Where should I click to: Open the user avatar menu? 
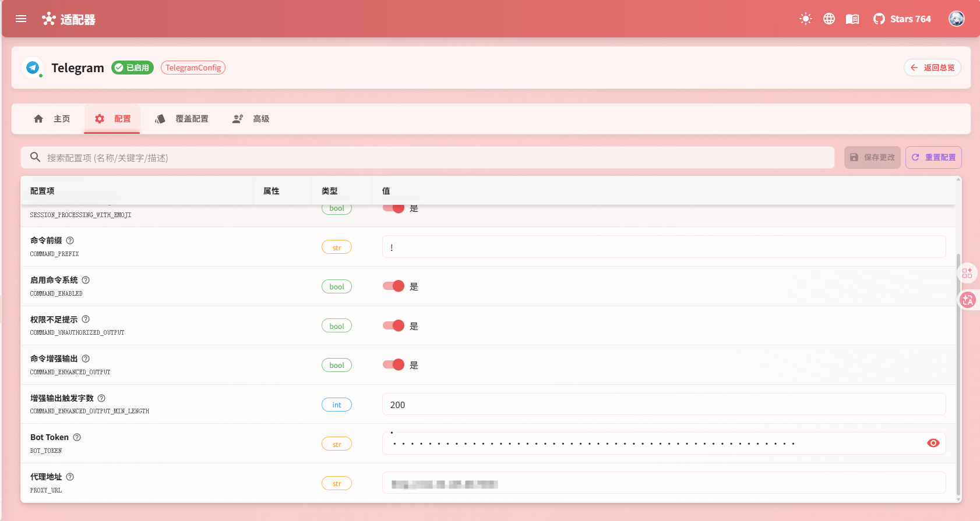click(x=956, y=19)
